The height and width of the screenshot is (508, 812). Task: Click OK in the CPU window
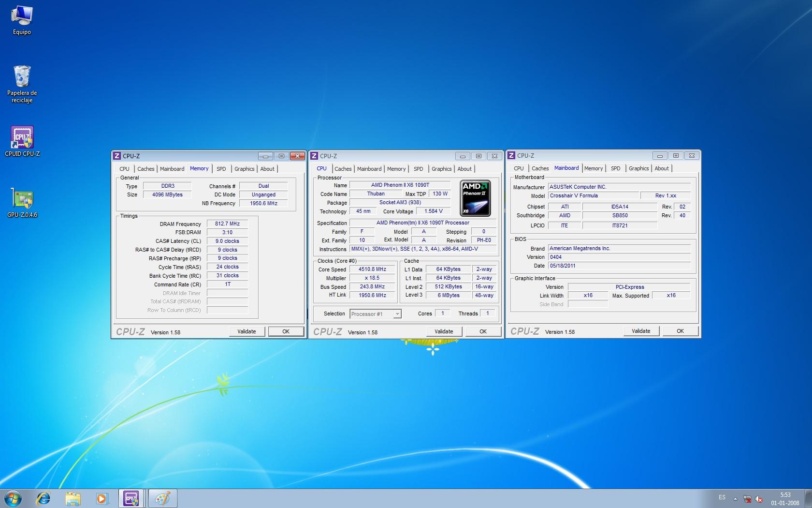(483, 331)
